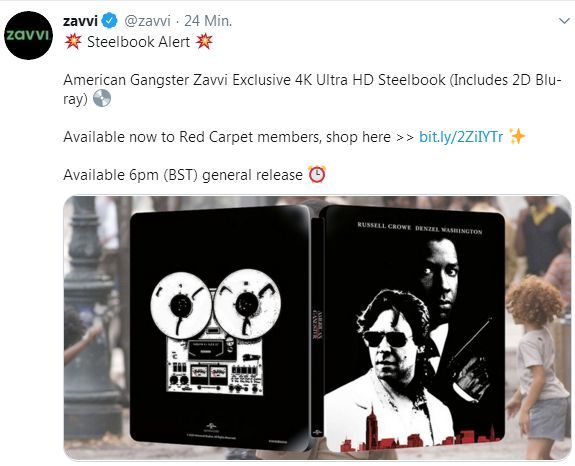Click the collision emoji after Steelbook Alert
This screenshot has height=466, width=575.
[204, 41]
